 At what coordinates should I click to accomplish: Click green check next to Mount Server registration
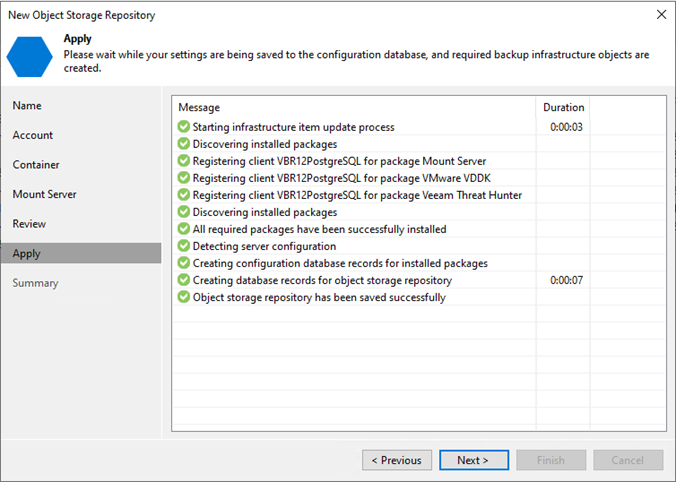(x=184, y=161)
